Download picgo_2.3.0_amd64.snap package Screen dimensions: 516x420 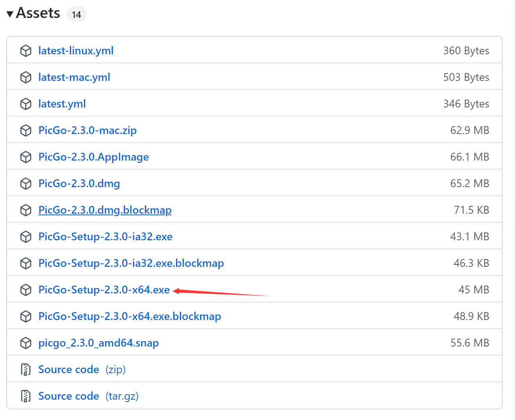click(x=99, y=343)
